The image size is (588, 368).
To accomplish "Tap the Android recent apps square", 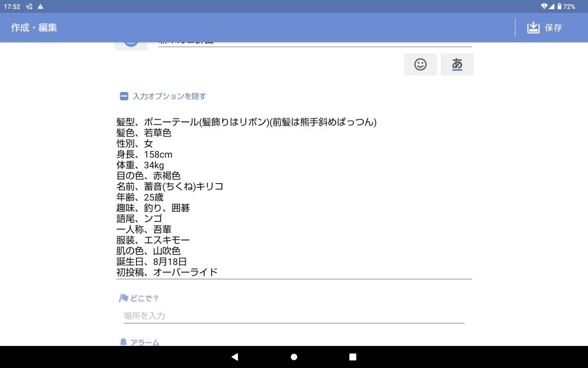I will (x=353, y=357).
